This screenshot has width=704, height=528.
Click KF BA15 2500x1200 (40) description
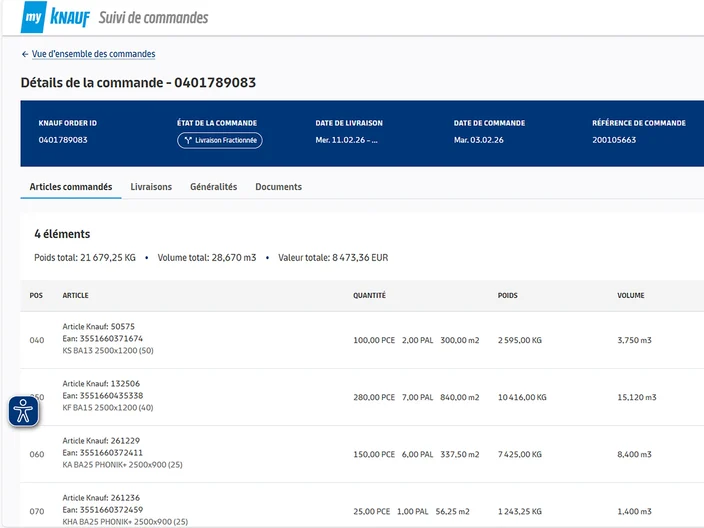[108, 408]
